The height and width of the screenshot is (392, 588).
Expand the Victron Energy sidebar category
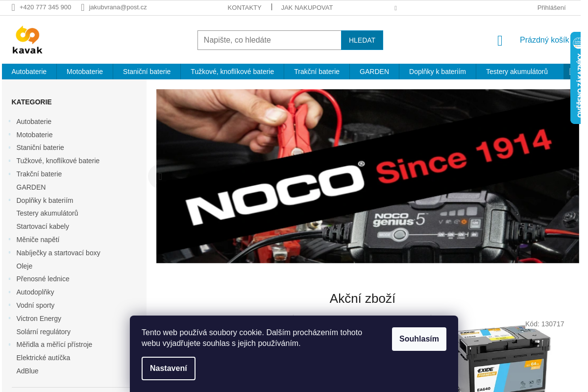tap(9, 318)
